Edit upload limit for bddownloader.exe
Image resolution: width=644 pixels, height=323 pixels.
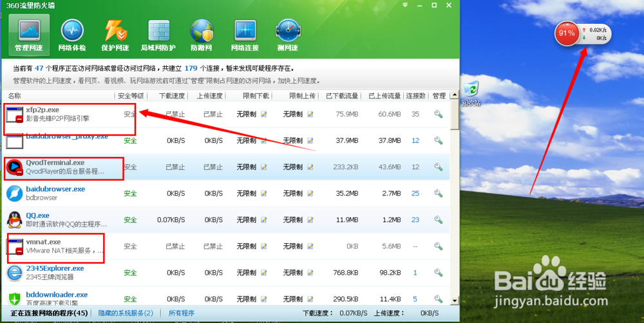310,299
